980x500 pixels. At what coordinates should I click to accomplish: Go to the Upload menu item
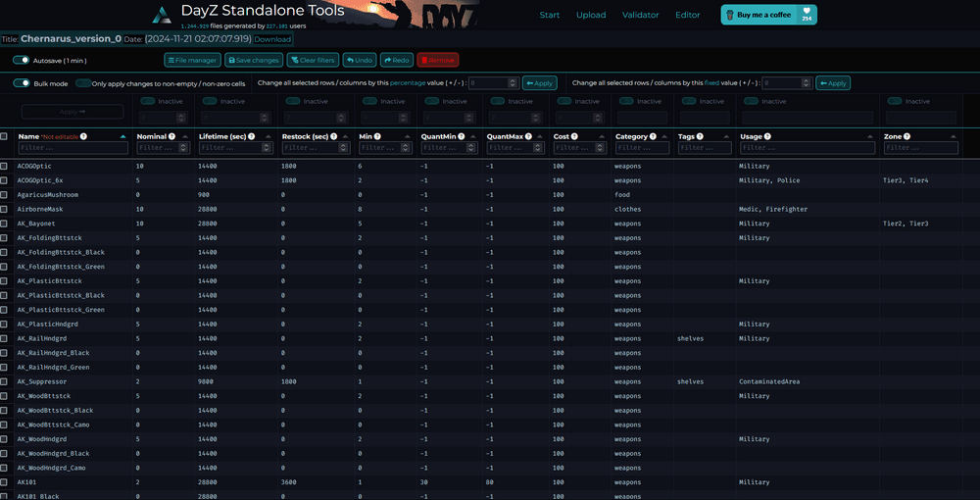590,15
